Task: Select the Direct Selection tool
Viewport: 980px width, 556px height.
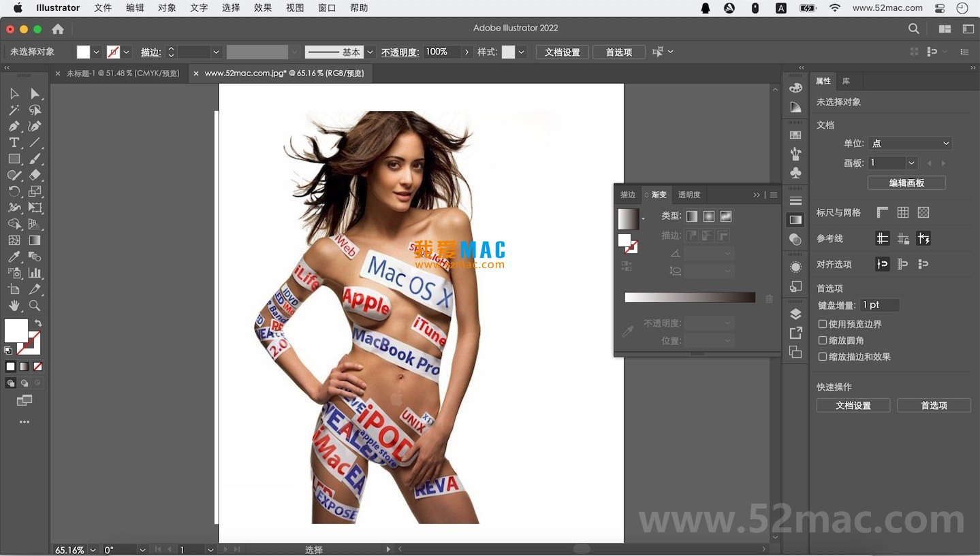Action: [35, 93]
